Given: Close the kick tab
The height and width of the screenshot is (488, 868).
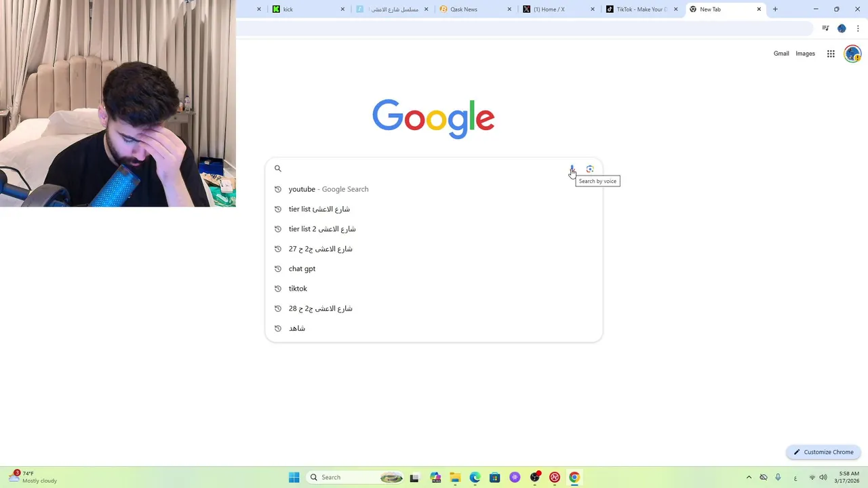Looking at the screenshot, I should pyautogui.click(x=342, y=9).
